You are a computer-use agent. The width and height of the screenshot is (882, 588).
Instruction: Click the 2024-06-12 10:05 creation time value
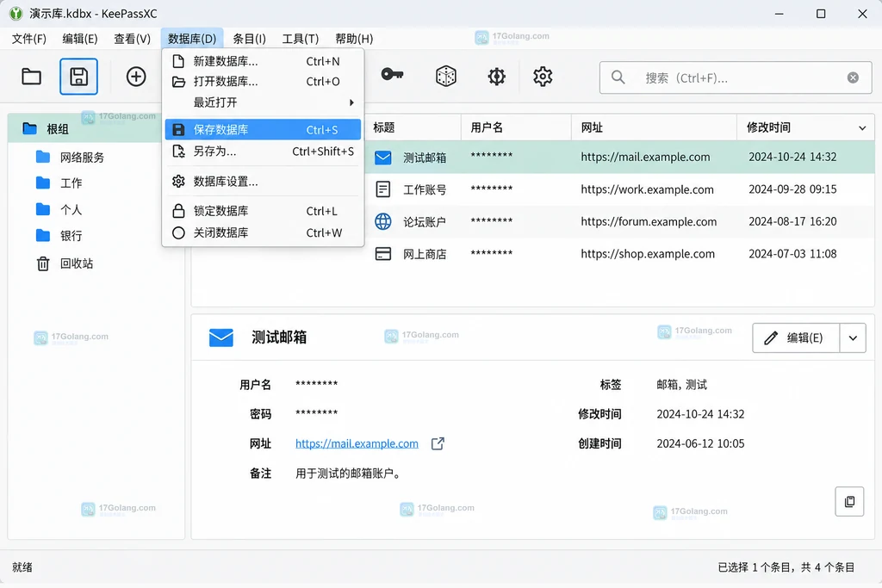tap(700, 443)
